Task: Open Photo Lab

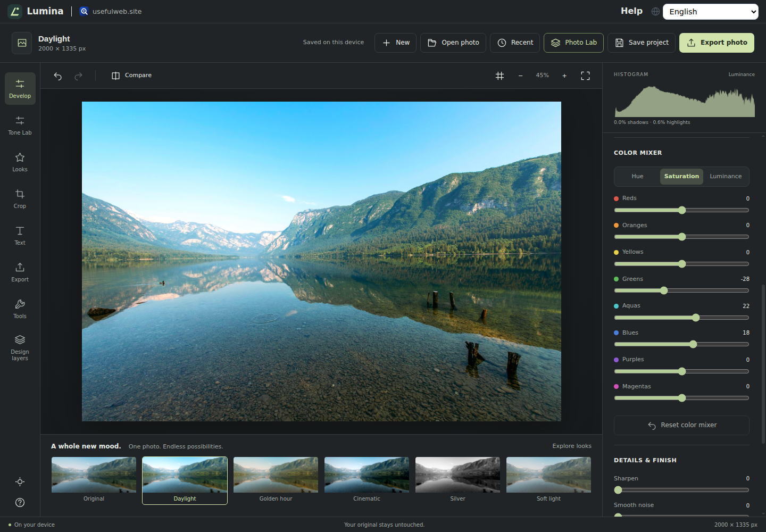Action: [x=573, y=43]
